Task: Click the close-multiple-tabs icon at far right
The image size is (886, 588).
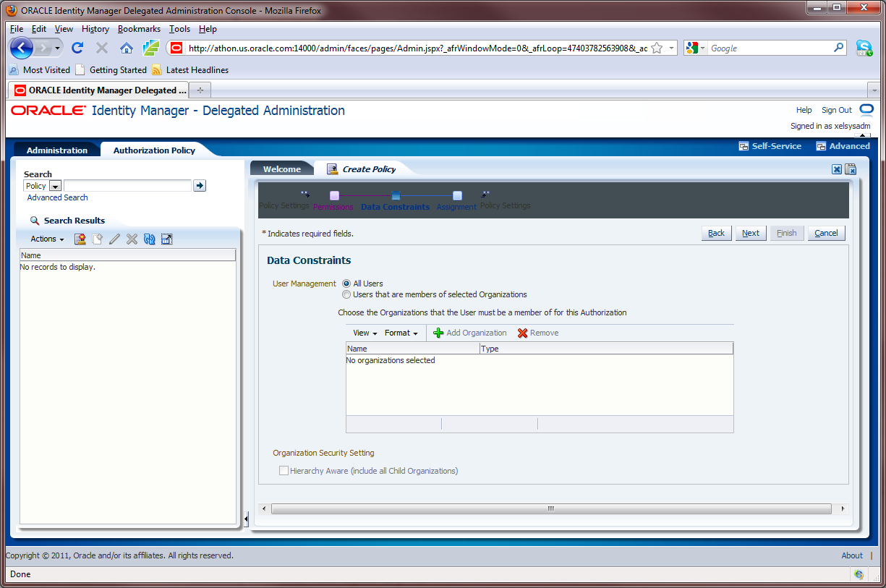Action: pyautogui.click(x=851, y=169)
